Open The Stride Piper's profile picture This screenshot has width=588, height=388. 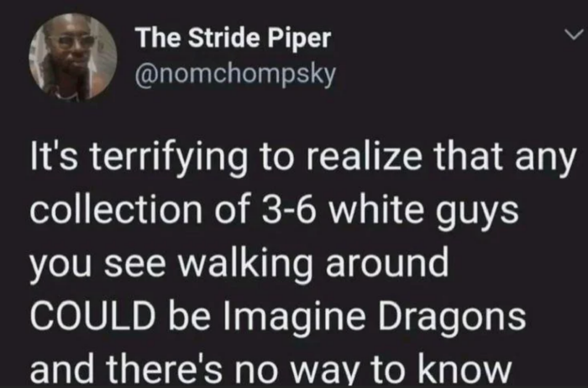73,57
